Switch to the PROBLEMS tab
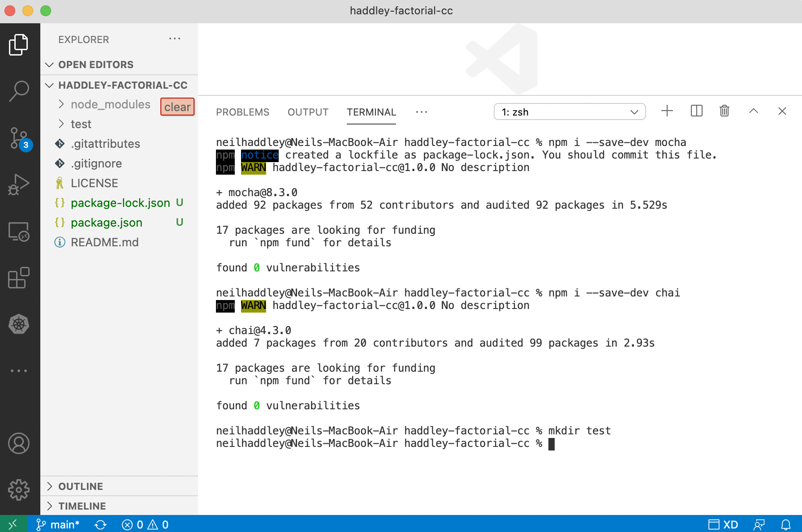 click(x=242, y=112)
